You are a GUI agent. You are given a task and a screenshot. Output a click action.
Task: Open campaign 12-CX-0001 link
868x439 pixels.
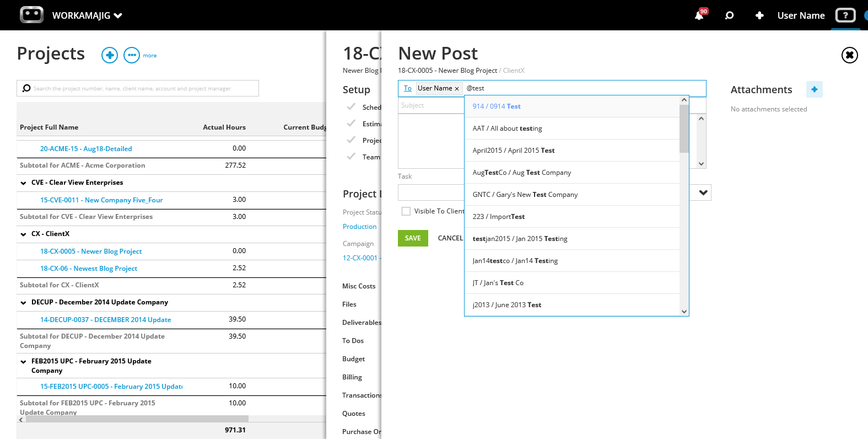pos(362,258)
